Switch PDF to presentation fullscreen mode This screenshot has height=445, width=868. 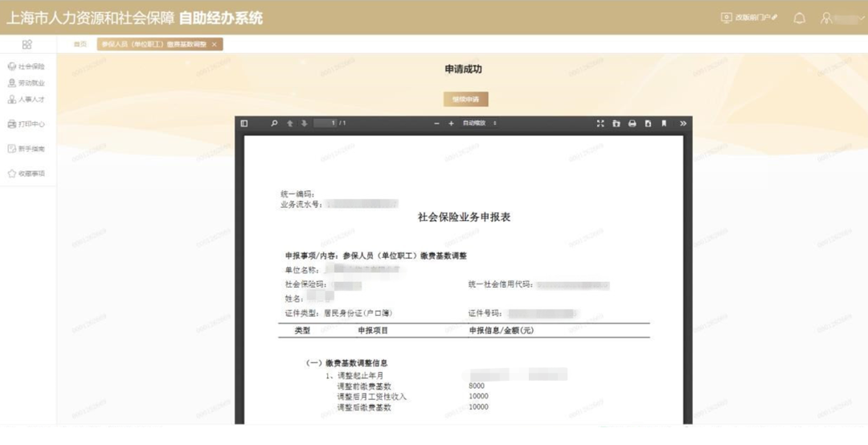(600, 124)
